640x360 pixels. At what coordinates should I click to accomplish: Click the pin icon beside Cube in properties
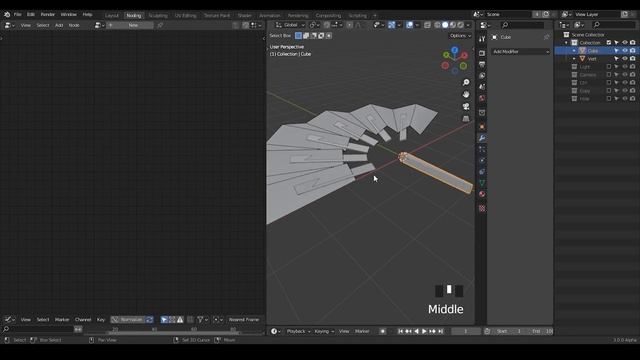547,37
